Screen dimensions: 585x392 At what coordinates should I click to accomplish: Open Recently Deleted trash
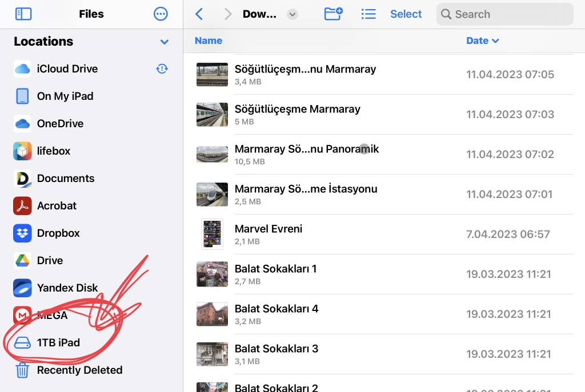[79, 370]
